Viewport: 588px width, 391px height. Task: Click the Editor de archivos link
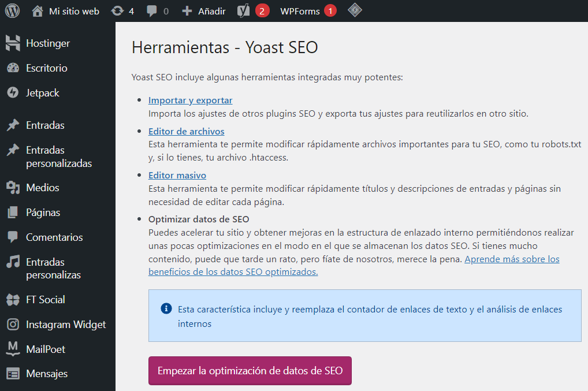pos(186,131)
